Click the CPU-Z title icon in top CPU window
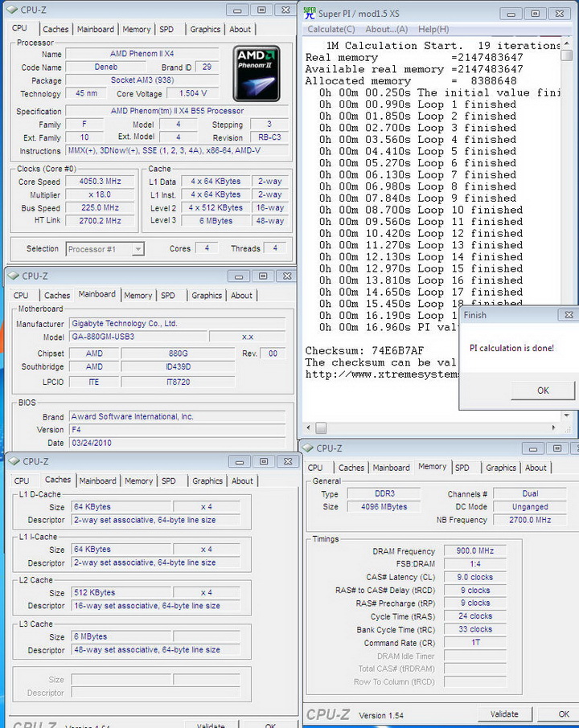The image size is (579, 728). [x=13, y=10]
